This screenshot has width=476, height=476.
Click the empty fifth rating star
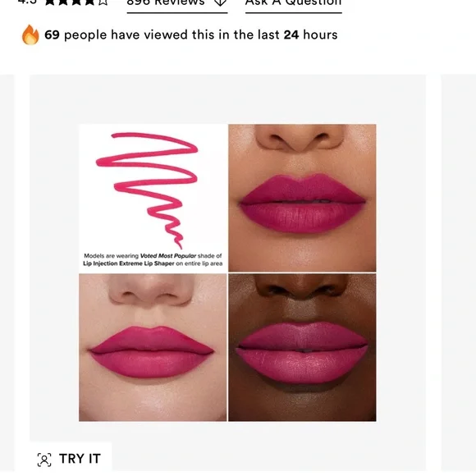pyautogui.click(x=103, y=2)
